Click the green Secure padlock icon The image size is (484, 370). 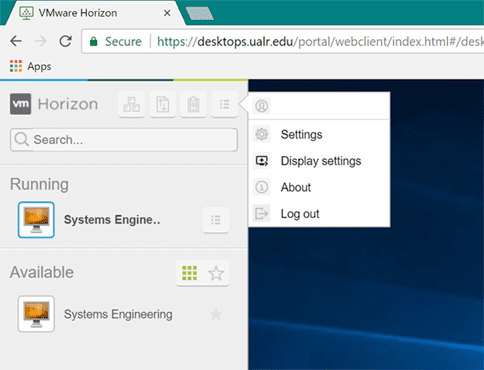point(94,42)
